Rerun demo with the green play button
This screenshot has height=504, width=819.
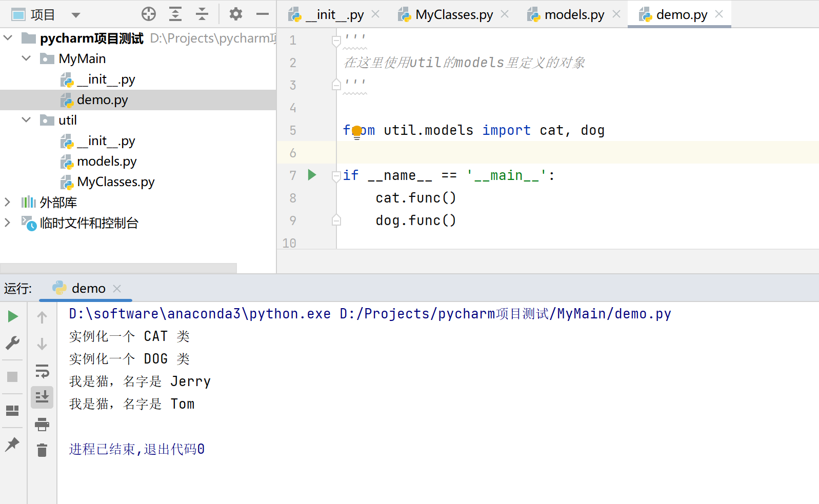point(13,317)
